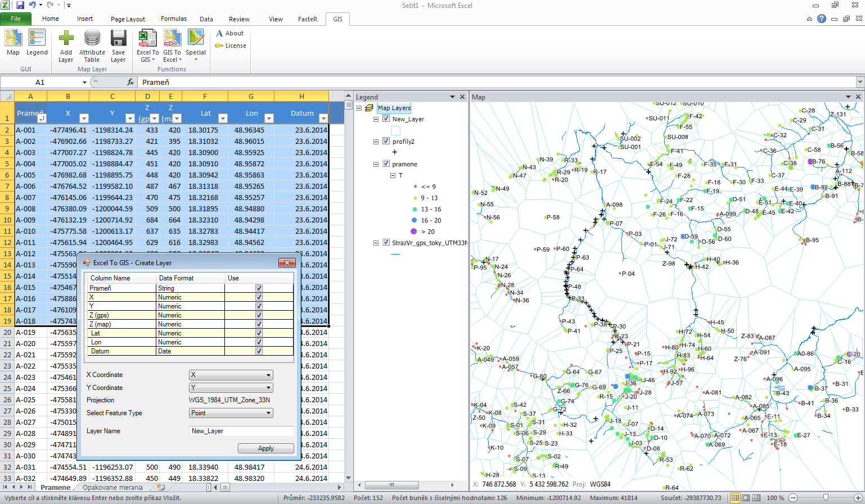This screenshot has height=504, width=865.
Task: Open the License item
Action: [231, 46]
